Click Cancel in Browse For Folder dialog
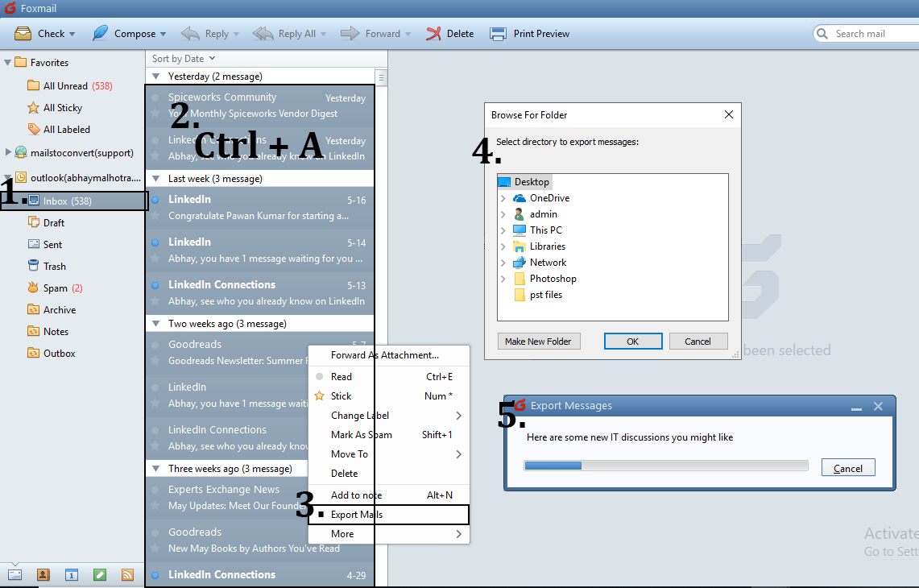Screen dimensions: 919x588 tap(698, 342)
